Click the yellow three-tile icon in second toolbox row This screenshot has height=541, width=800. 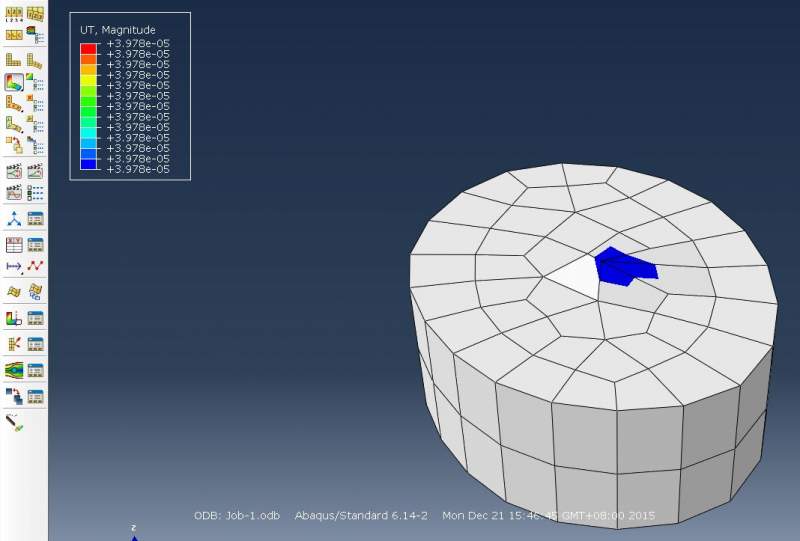[x=14, y=35]
